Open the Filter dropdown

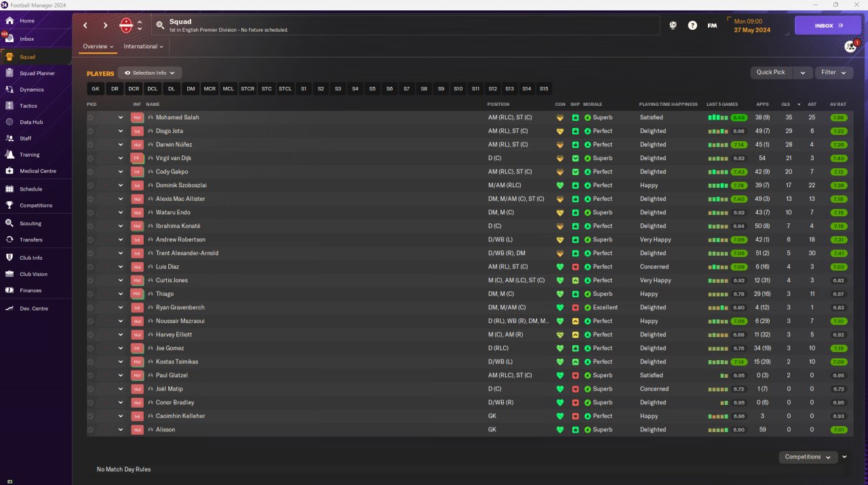click(834, 73)
